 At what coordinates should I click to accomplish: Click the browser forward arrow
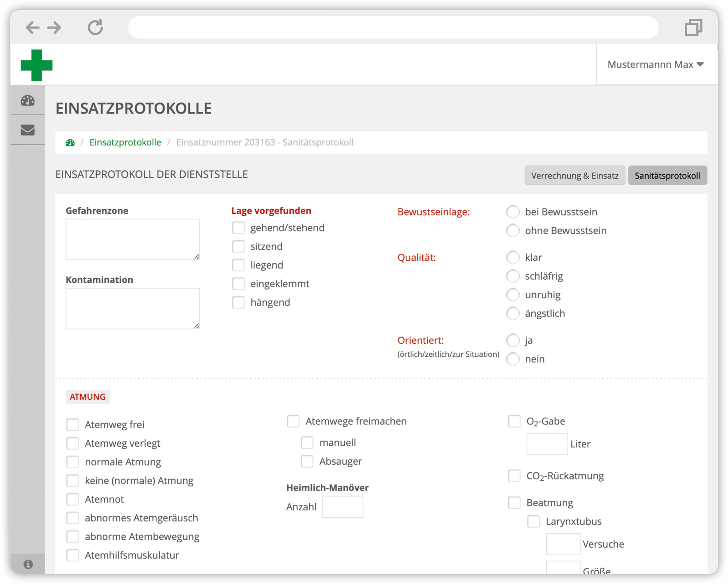coord(55,27)
